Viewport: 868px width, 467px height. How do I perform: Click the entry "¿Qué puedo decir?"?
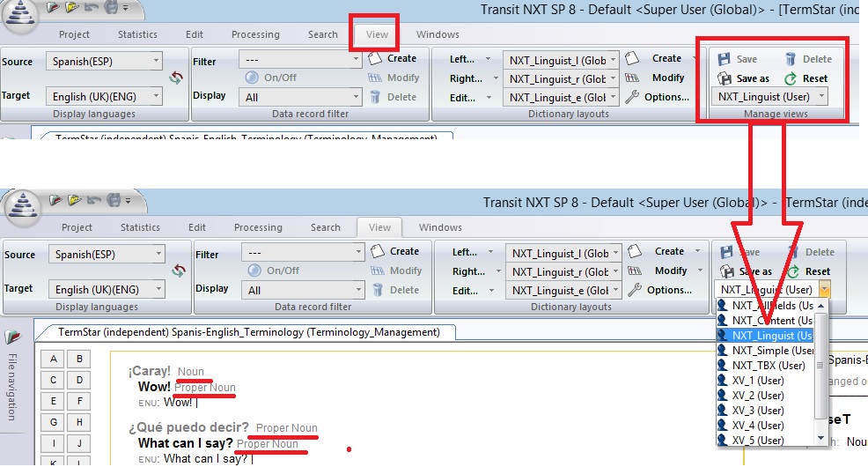pyautogui.click(x=188, y=427)
